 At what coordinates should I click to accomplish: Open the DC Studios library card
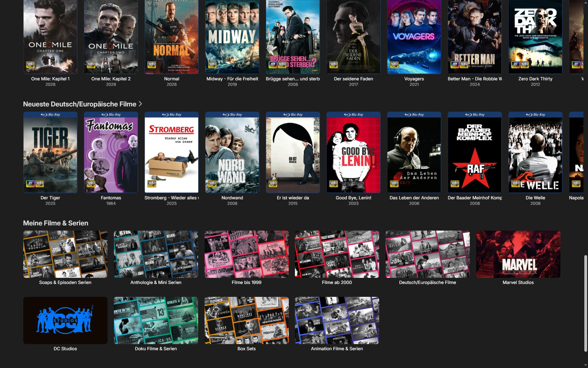point(65,320)
